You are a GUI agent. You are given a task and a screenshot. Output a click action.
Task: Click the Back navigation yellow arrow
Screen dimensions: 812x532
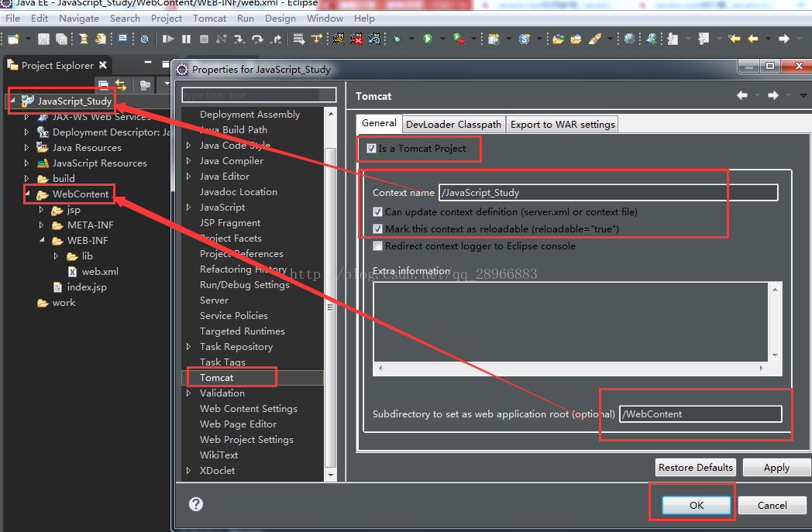tap(753, 39)
